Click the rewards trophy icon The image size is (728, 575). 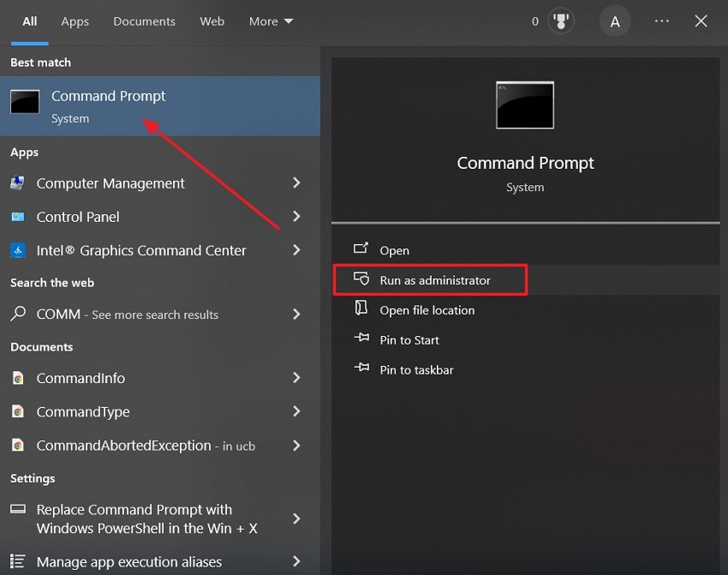[x=561, y=21]
